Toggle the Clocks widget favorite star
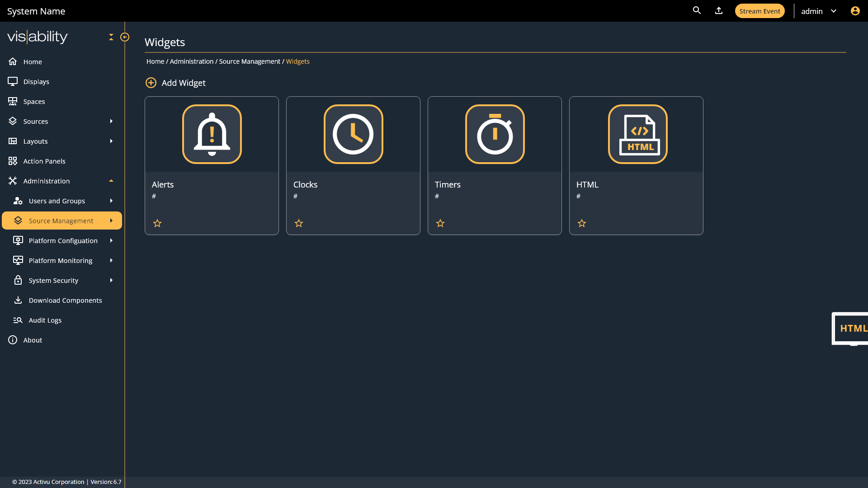 click(299, 223)
